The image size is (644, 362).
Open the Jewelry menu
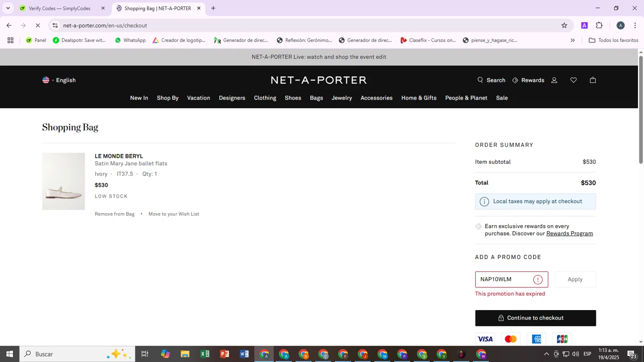(x=342, y=98)
